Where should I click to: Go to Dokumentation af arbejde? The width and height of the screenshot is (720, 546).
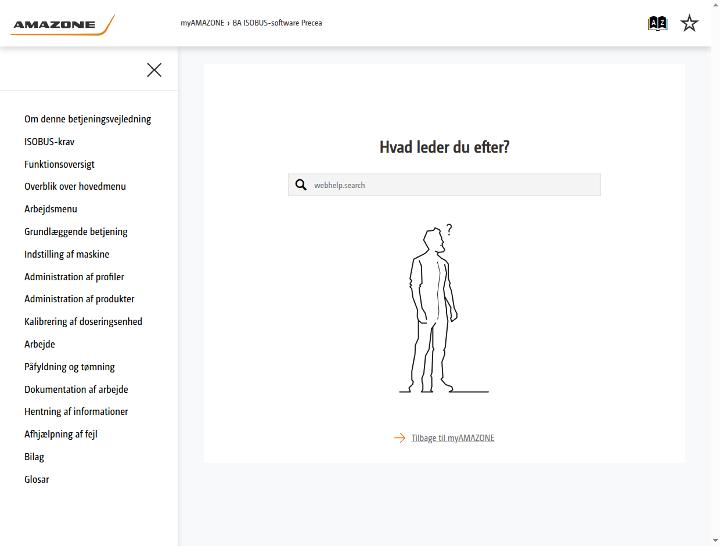click(x=76, y=389)
